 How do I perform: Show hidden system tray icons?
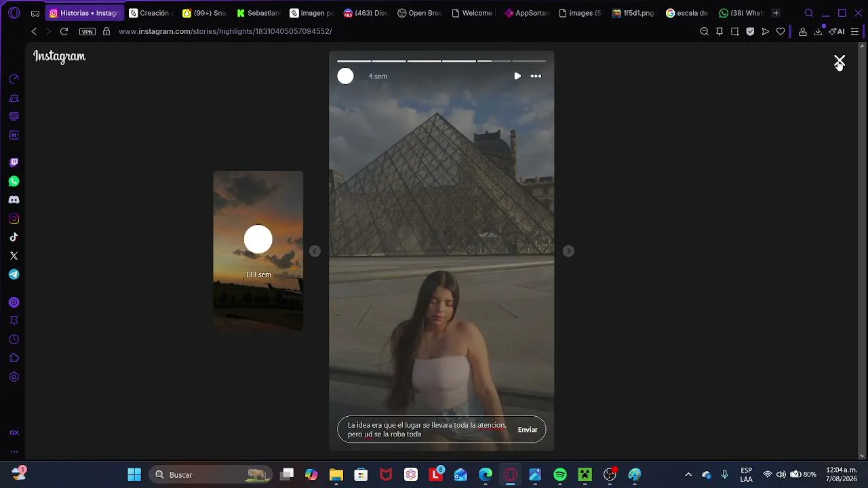tap(688, 474)
